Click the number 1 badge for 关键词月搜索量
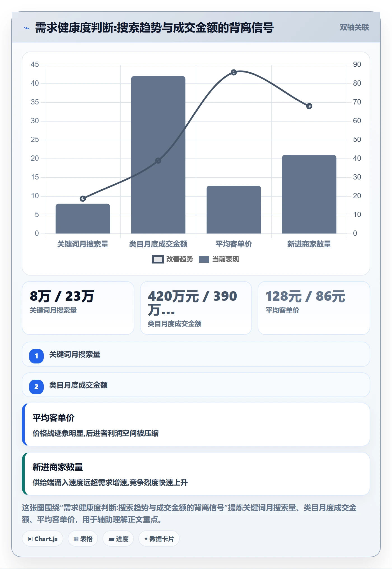Image resolution: width=392 pixels, height=569 pixels. 36,356
